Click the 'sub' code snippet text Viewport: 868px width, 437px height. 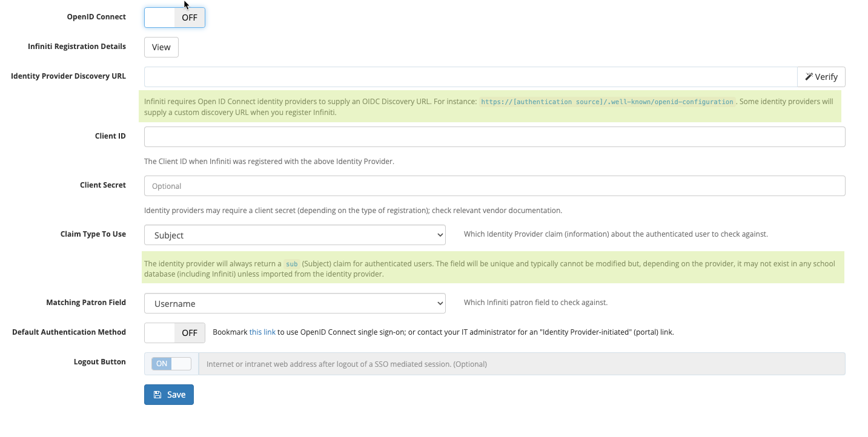coord(292,264)
